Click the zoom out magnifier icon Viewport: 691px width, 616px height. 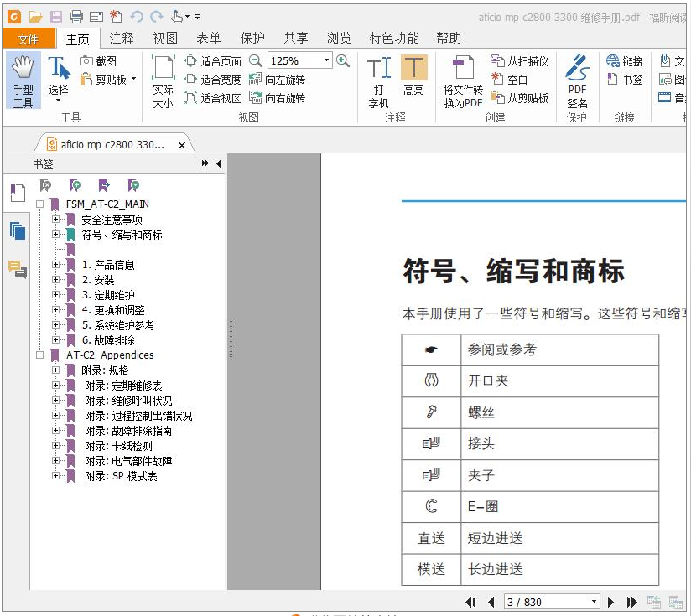click(x=256, y=61)
